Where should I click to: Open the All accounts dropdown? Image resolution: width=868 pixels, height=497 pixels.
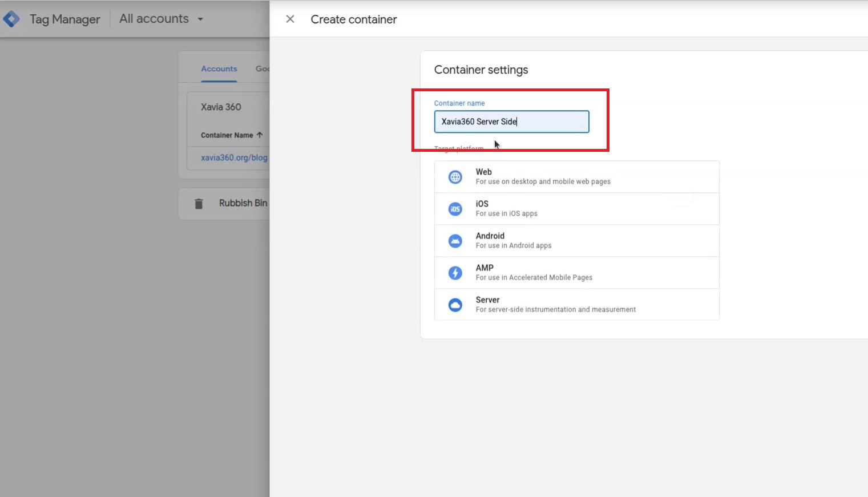(x=161, y=19)
